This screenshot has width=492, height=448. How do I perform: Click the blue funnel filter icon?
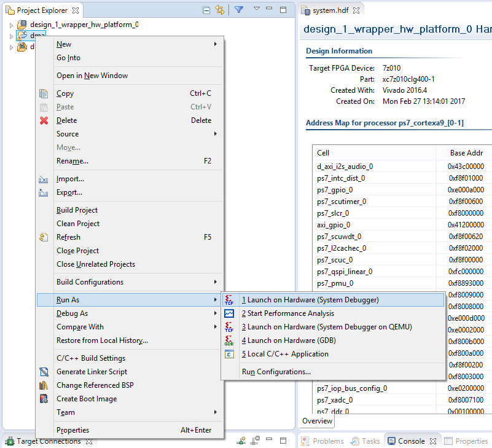click(x=239, y=10)
